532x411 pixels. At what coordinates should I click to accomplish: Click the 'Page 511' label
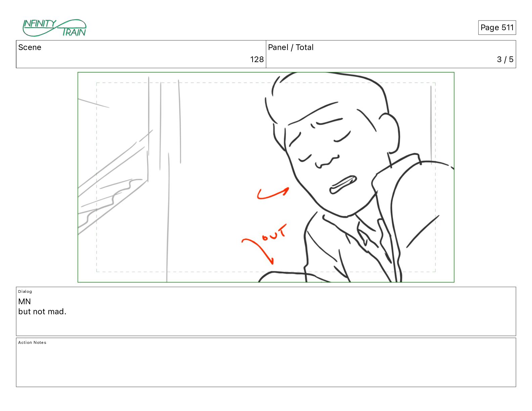tap(497, 28)
